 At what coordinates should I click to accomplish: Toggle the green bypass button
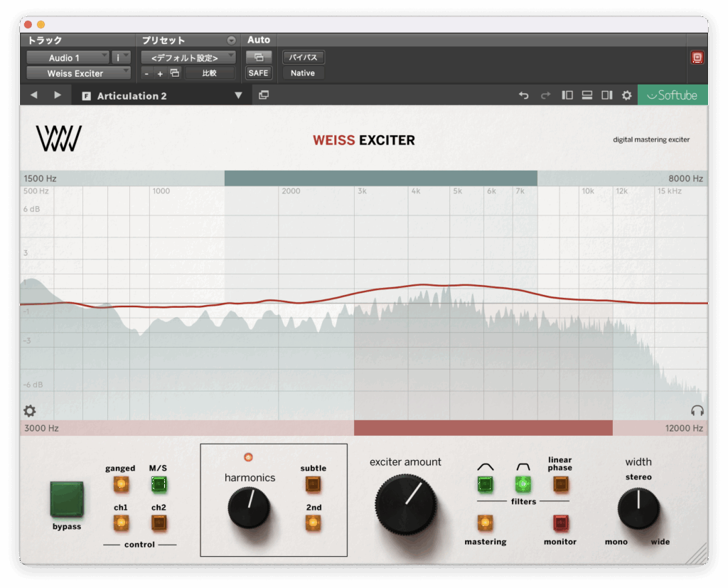[x=67, y=499]
